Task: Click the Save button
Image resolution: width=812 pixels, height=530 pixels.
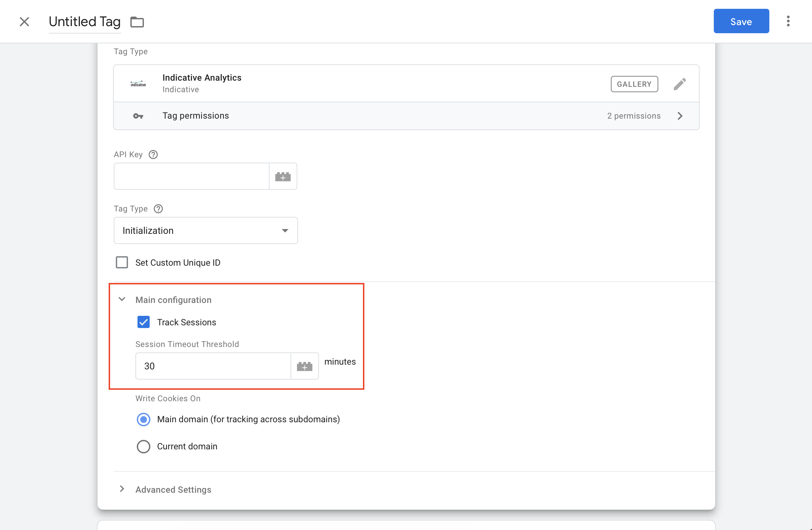Action: coord(741,21)
